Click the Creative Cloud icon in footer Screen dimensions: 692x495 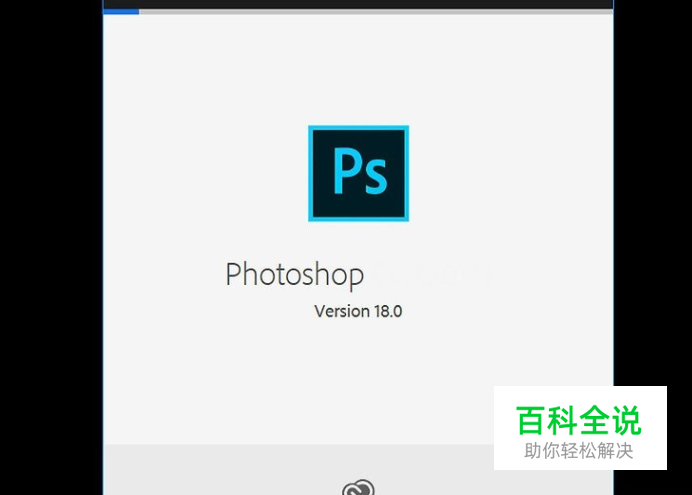(x=358, y=488)
